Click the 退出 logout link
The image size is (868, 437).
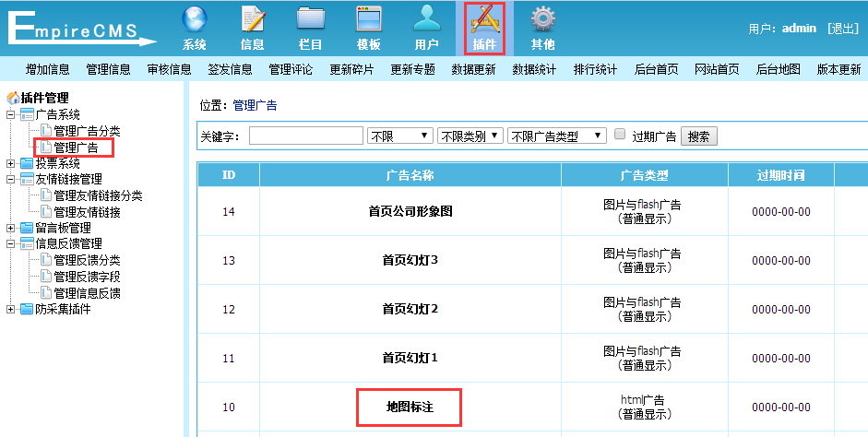[x=843, y=29]
